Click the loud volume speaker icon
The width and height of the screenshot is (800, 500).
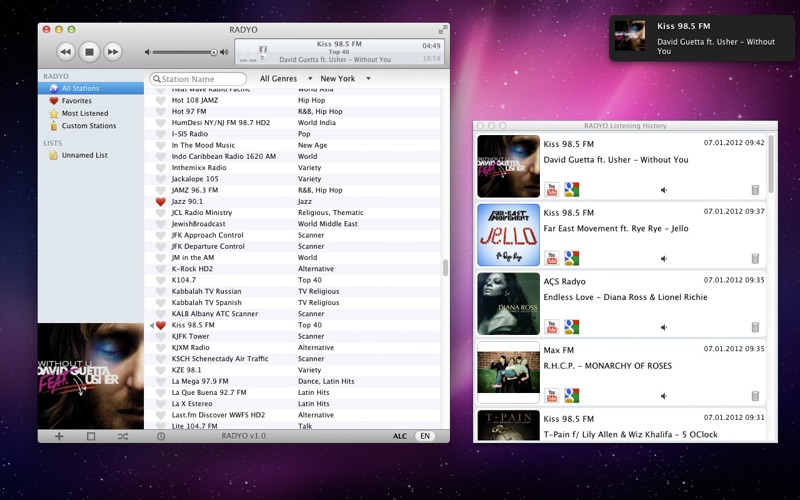(x=224, y=52)
